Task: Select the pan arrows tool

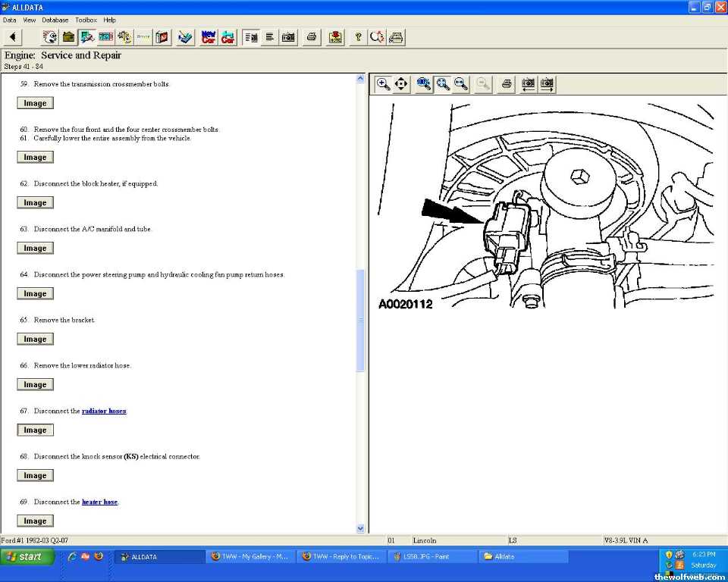Action: pos(402,84)
